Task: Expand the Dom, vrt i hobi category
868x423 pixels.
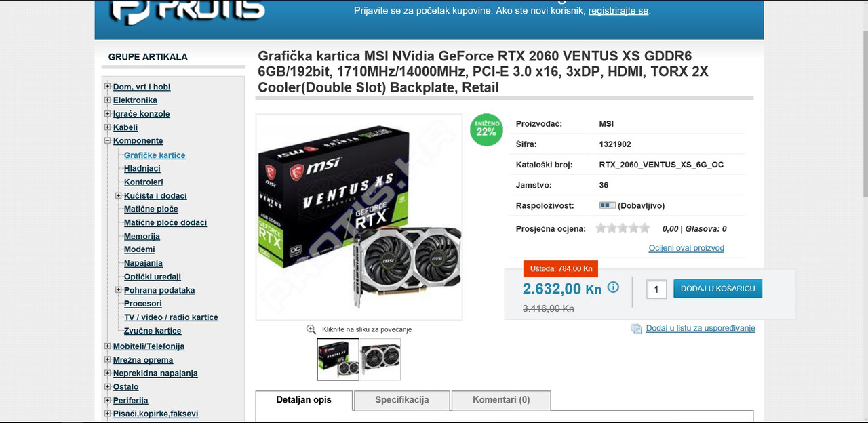Action: point(107,87)
